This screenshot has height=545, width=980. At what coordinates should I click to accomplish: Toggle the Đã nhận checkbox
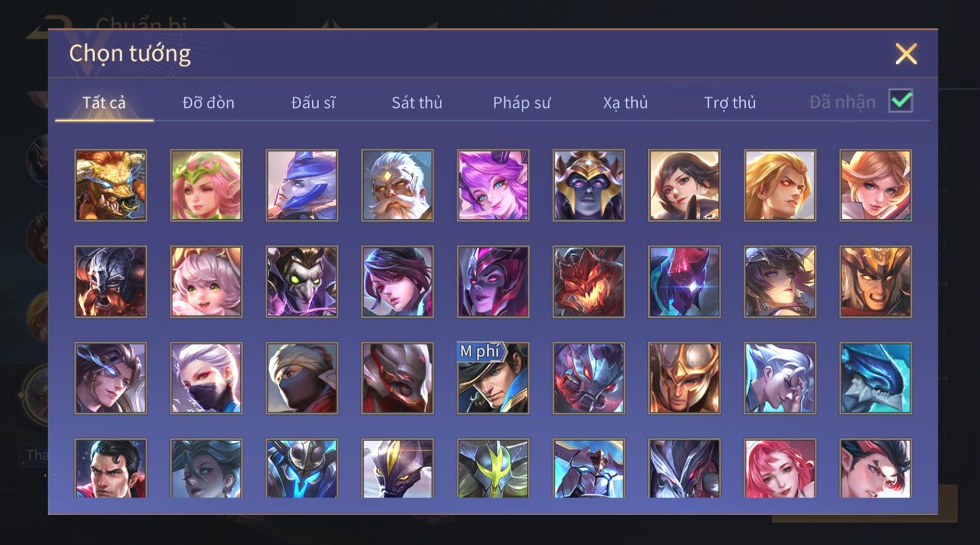pos(901,101)
